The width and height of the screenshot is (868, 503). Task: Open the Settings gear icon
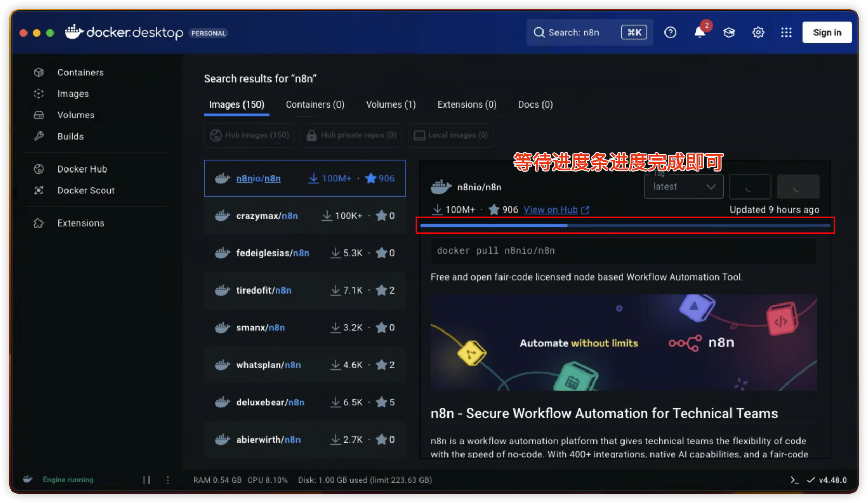(x=758, y=33)
